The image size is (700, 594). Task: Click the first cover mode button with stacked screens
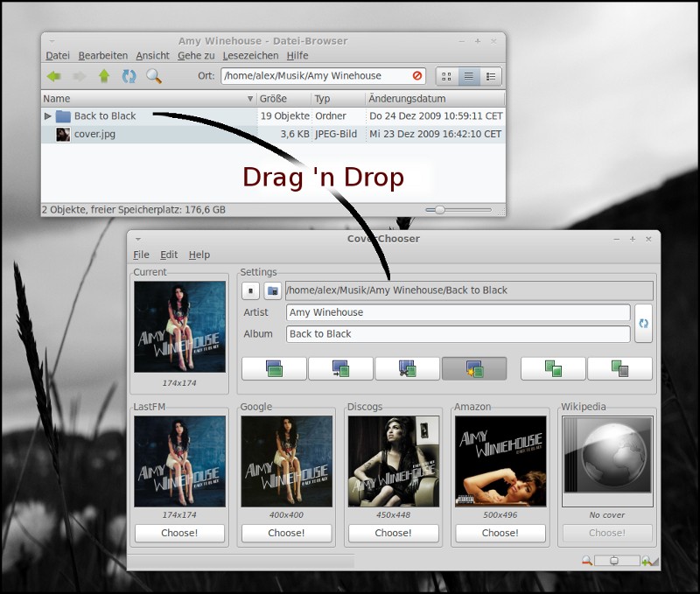pos(274,368)
